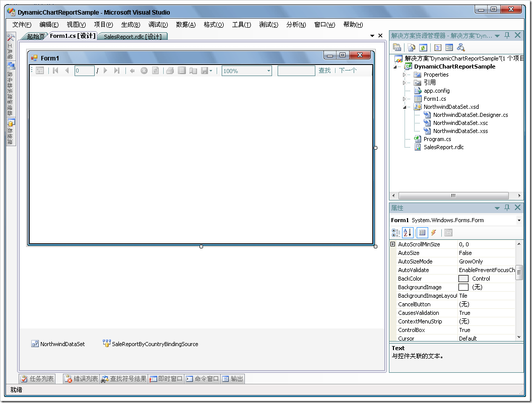532x403 pixels.
Task: Click Property Pages icon in Properties panel
Action: [x=448, y=232]
